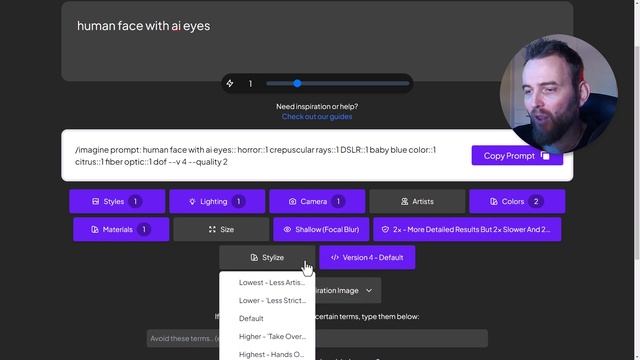Click the lightning bolt weight icon
The width and height of the screenshot is (640, 360).
tap(230, 83)
